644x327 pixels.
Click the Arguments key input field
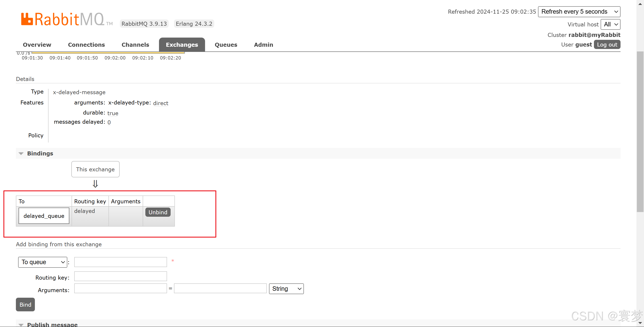point(121,288)
